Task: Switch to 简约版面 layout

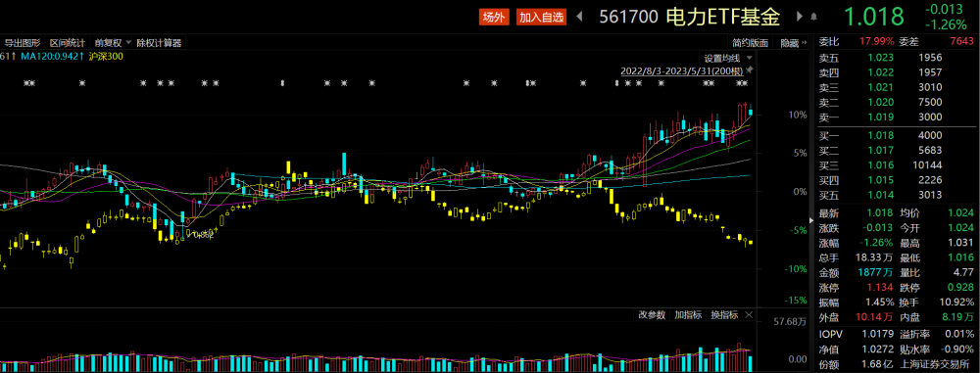Action: 750,43
